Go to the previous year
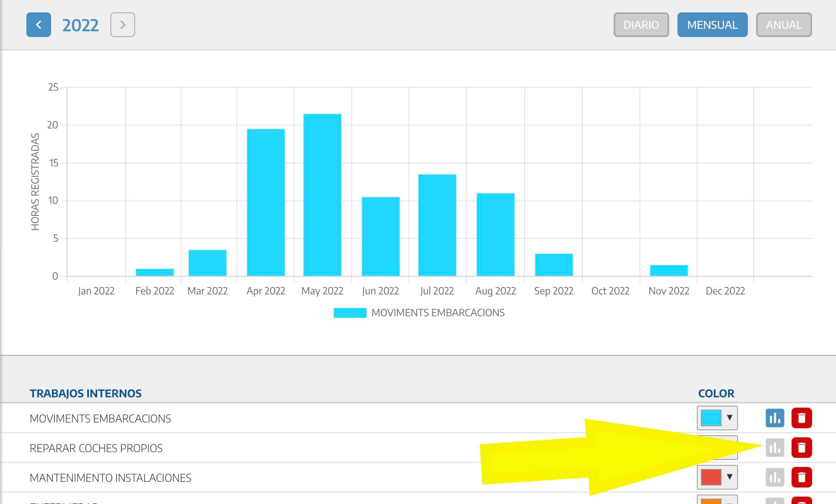836x504 pixels. pyautogui.click(x=38, y=25)
